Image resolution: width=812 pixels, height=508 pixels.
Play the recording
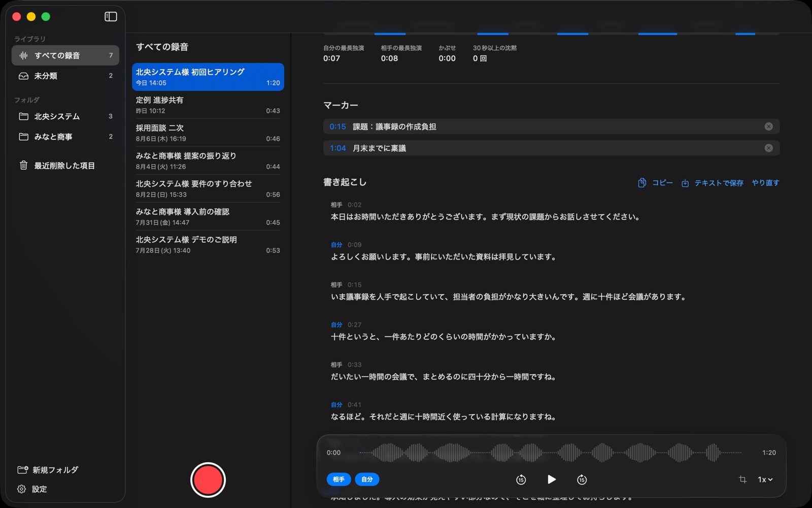(x=552, y=479)
